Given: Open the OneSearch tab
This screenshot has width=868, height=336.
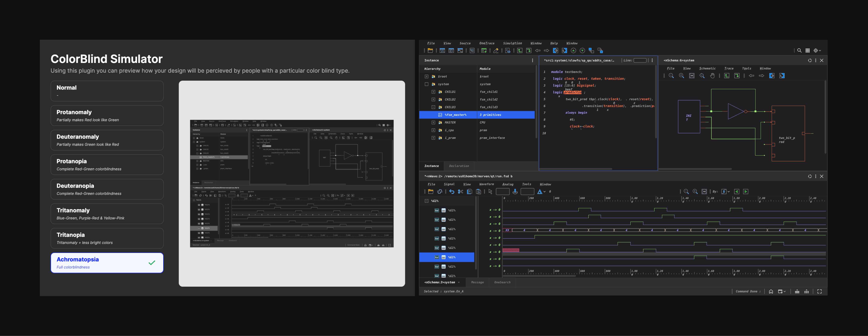Looking at the screenshot, I should point(502,282).
